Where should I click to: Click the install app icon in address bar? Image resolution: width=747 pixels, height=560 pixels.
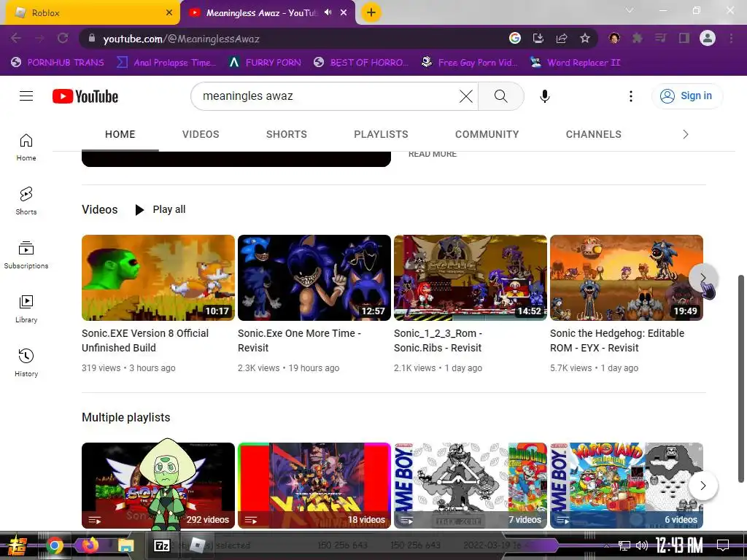[x=538, y=38]
